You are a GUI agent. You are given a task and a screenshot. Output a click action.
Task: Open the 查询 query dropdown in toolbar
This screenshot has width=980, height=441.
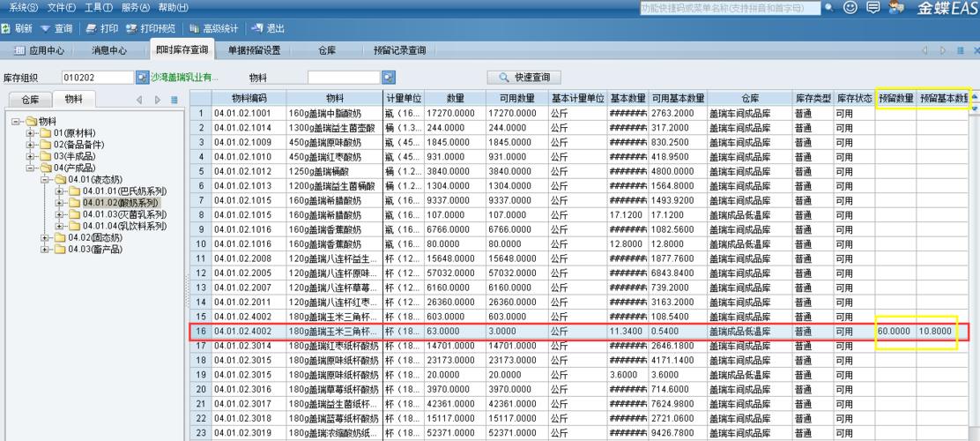coord(56,29)
